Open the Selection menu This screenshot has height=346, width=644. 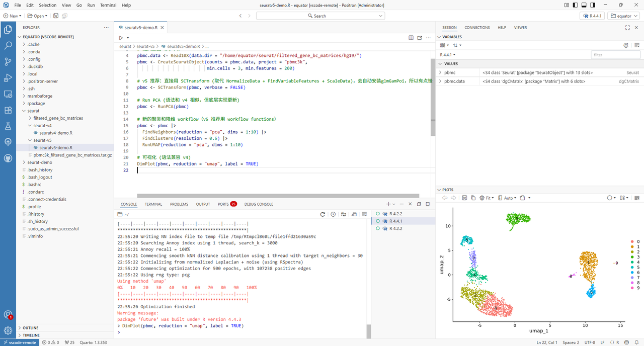pyautogui.click(x=48, y=5)
